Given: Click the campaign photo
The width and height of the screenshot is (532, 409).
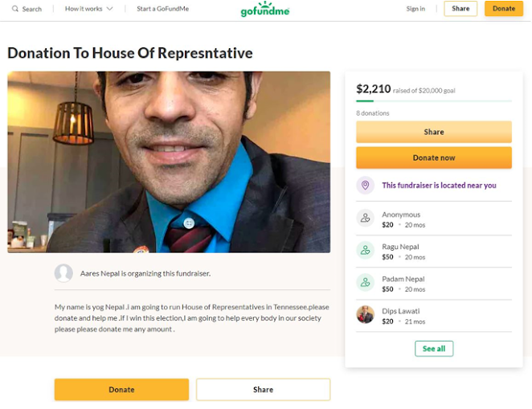Looking at the screenshot, I should tap(169, 162).
